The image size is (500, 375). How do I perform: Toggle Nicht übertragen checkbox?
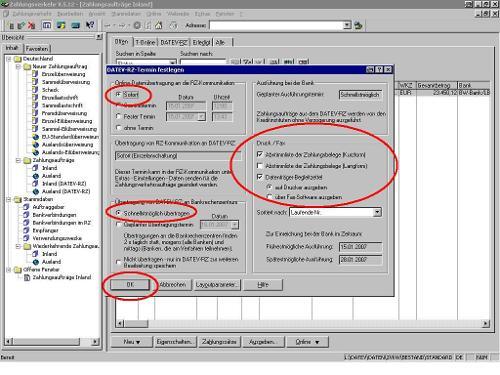[x=118, y=262]
